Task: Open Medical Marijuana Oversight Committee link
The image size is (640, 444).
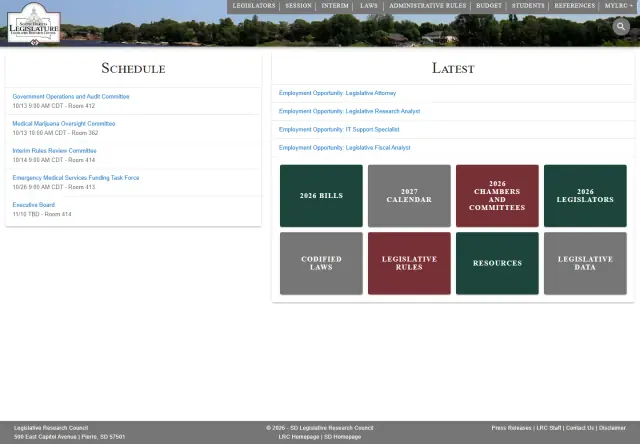Action: (x=64, y=124)
